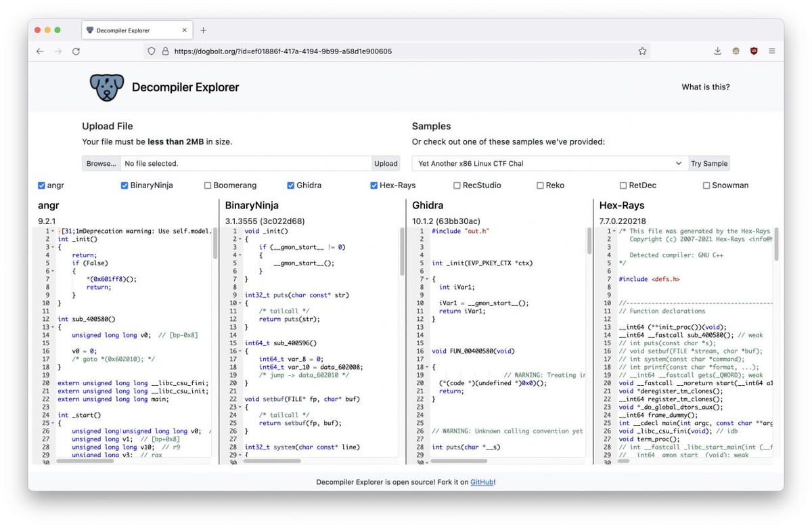Open the Firefox hamburger menu

[x=771, y=51]
